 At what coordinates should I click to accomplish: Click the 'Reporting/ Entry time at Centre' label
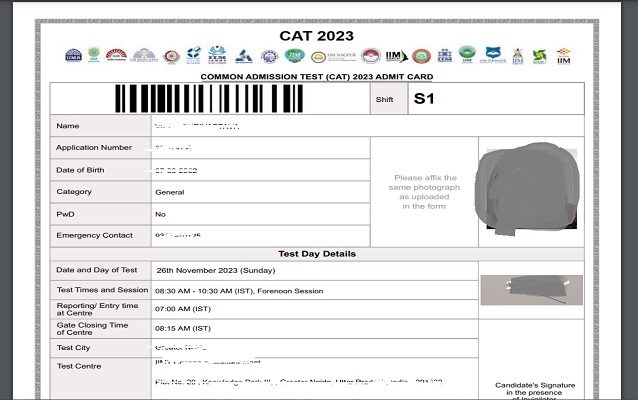(97, 309)
